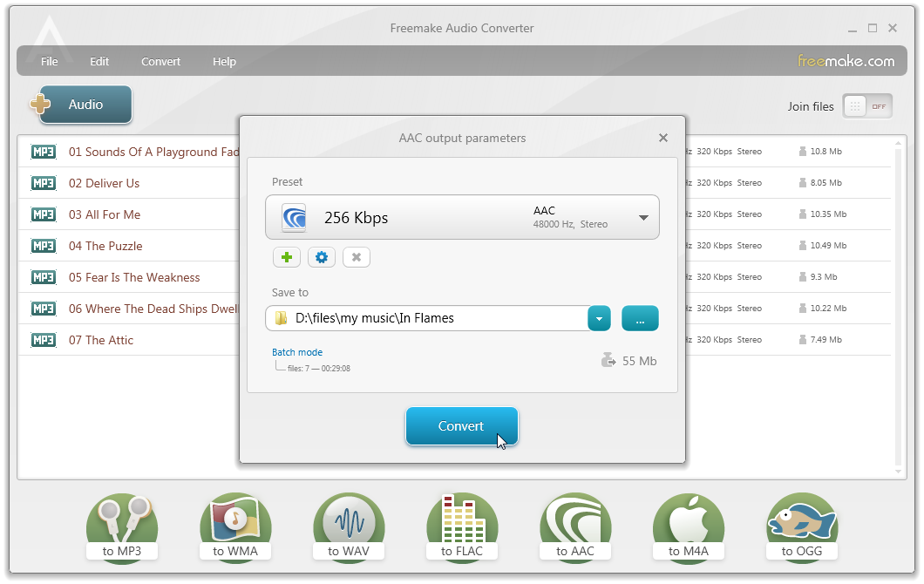Open the AAC preset selection box
Viewport: 924px width, 584px height.
click(462, 217)
